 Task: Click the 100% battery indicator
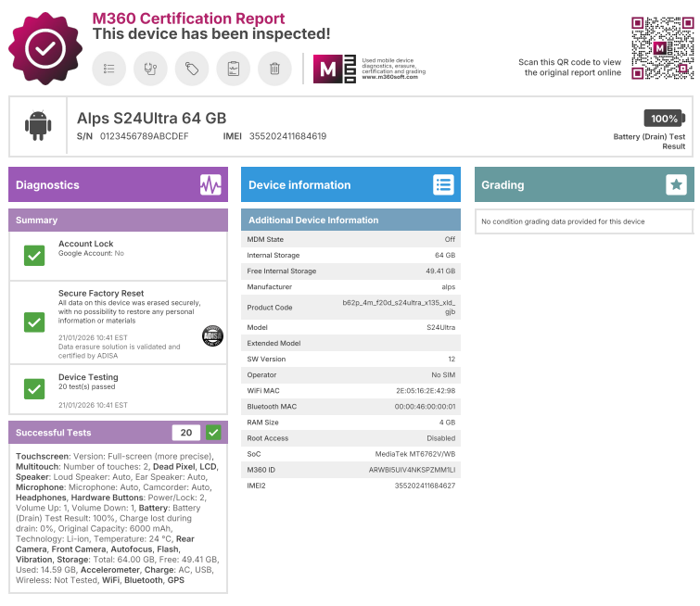point(664,119)
